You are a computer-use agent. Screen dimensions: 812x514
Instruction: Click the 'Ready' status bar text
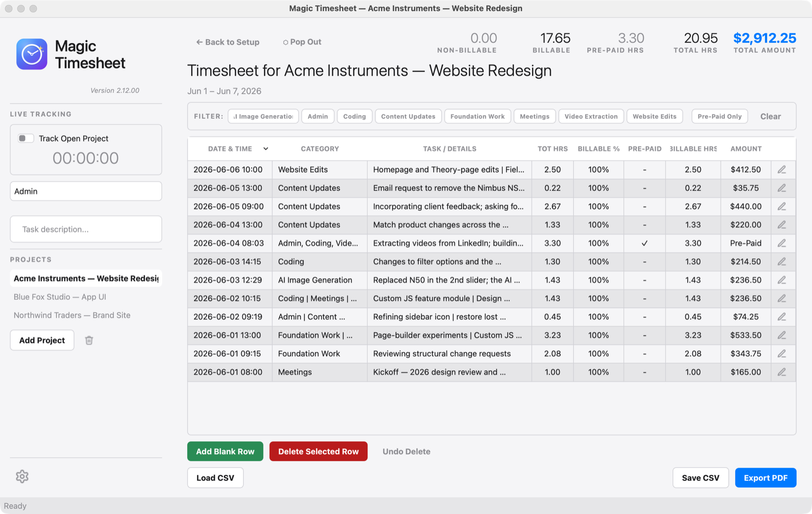(15, 506)
